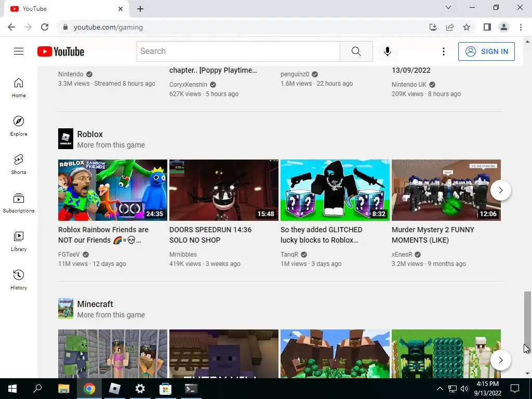Open CoryxKenshin channel

[188, 85]
